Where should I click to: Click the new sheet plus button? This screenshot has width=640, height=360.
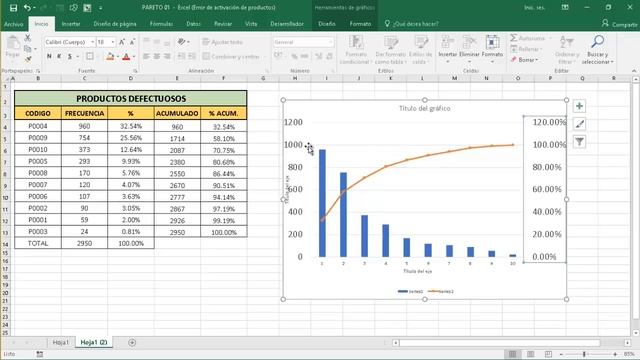(x=132, y=342)
